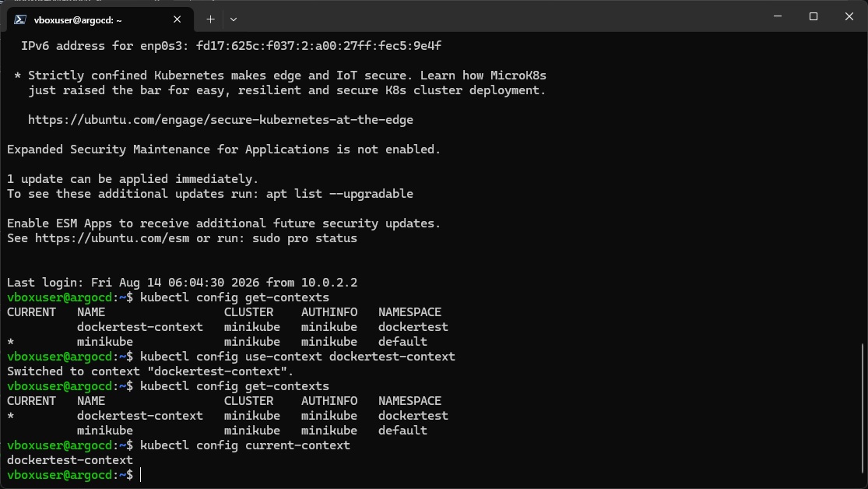Click the 'kubectl config use-context dockertest-context' command
Image resolution: width=868 pixels, height=489 pixels.
297,357
